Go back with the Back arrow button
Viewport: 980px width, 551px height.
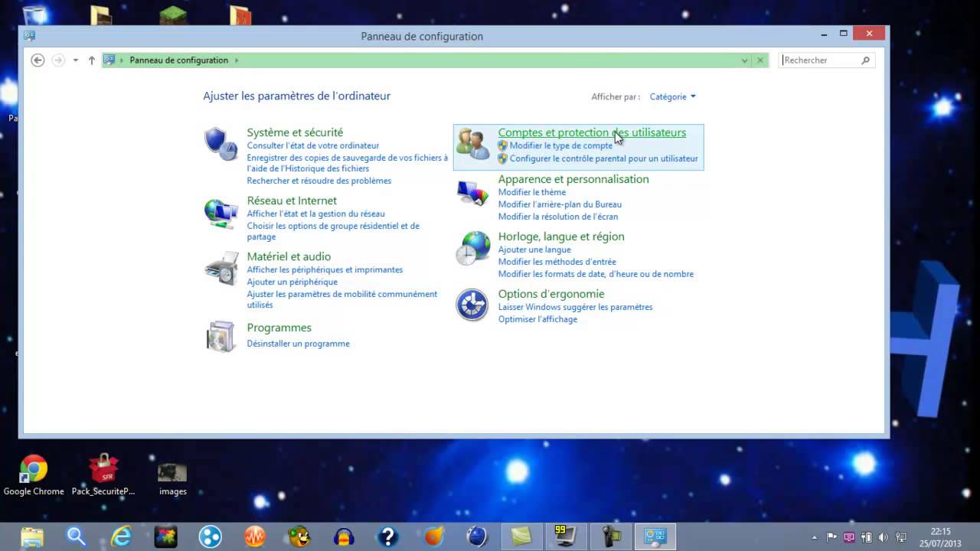pos(38,60)
